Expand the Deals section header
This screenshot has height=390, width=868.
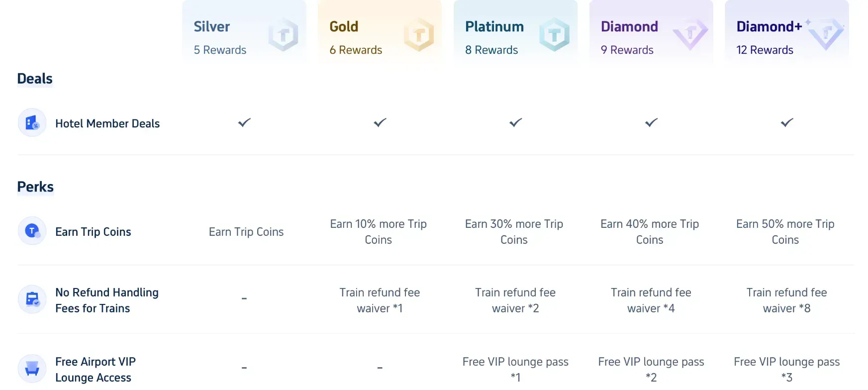click(35, 78)
